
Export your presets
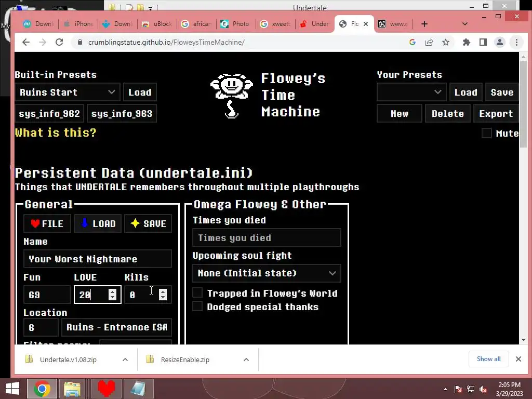coord(496,113)
